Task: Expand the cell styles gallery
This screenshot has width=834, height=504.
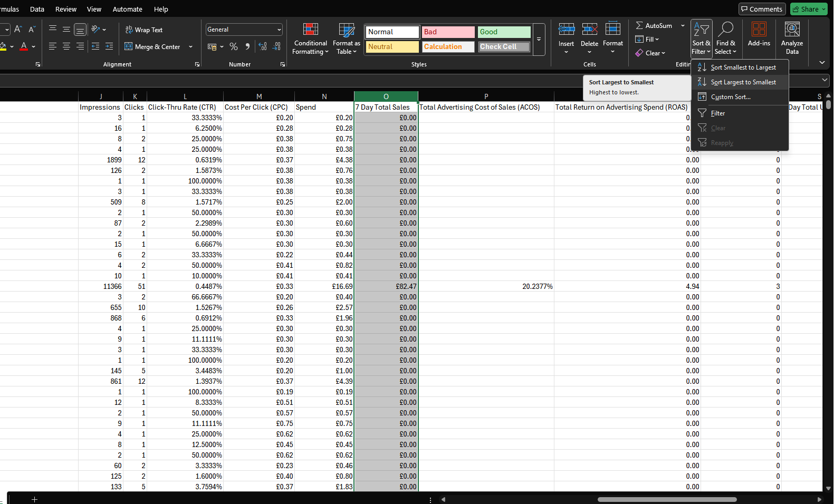Action: 539,40
